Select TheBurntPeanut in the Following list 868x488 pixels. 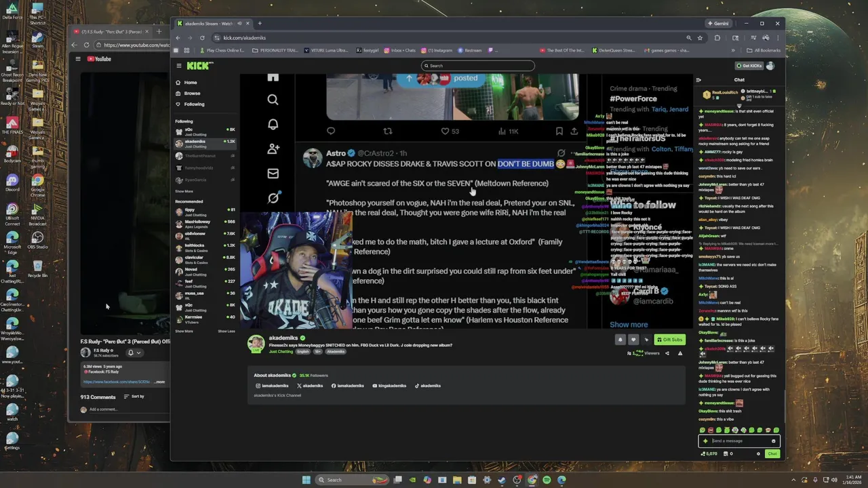[205, 156]
